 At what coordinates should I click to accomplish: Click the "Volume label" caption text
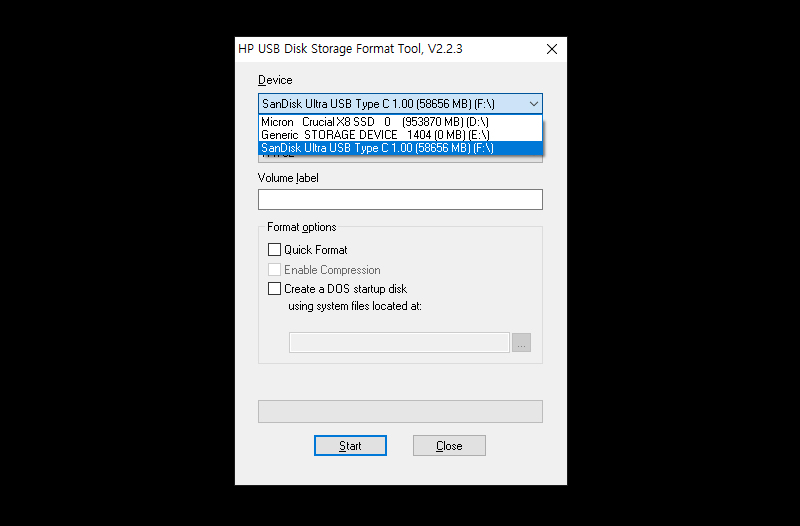(x=288, y=178)
